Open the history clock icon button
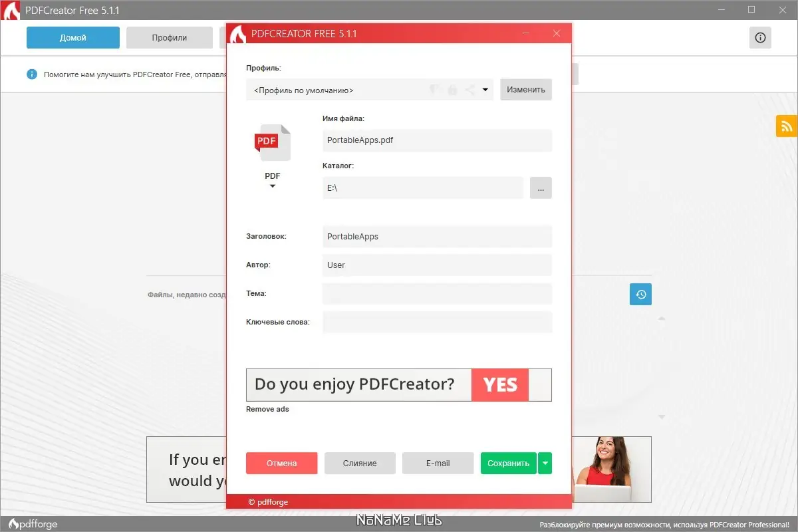The width and height of the screenshot is (798, 532). click(x=640, y=294)
